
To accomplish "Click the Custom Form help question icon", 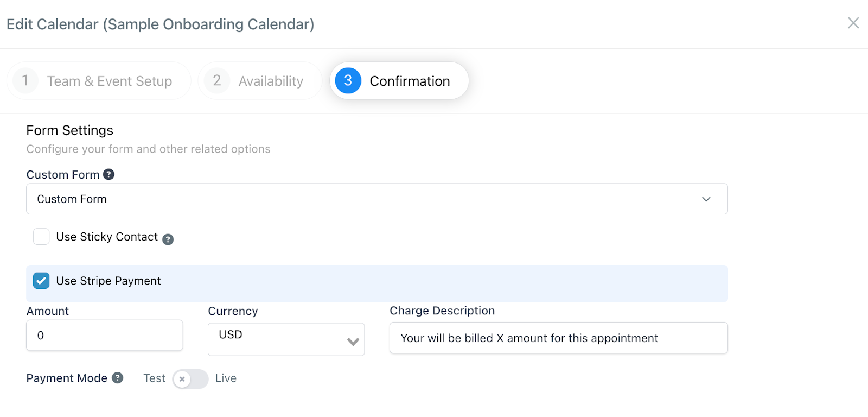I will (108, 174).
